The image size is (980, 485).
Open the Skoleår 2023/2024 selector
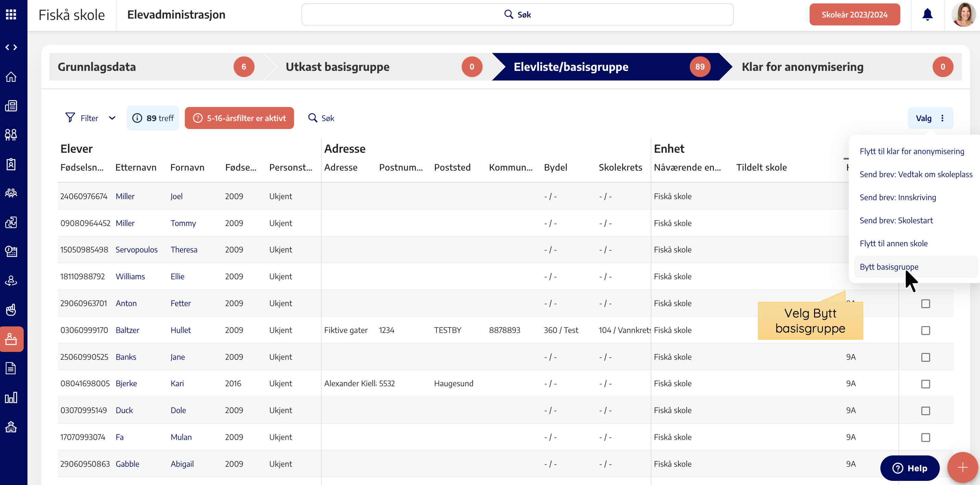854,14
